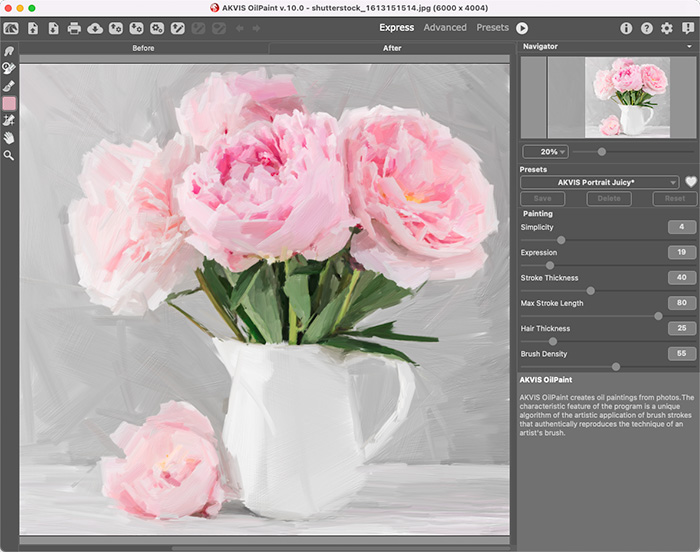Image resolution: width=700 pixels, height=552 pixels.
Task: Select the Hand pan tool
Action: (9, 137)
